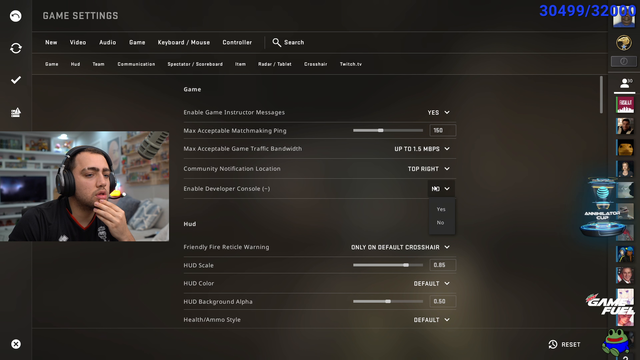The height and width of the screenshot is (360, 640).
Task: Click the checkmark icon in left sidebar
Action: click(16, 80)
